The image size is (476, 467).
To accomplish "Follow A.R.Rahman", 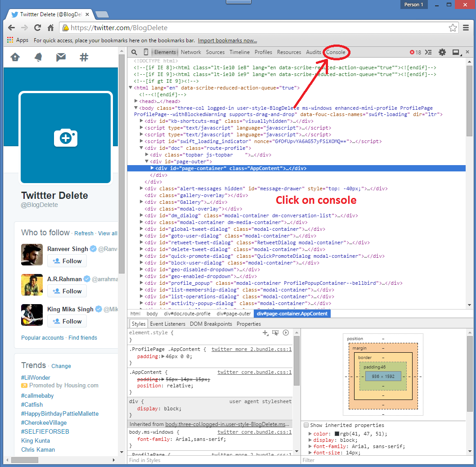I will (x=67, y=291).
